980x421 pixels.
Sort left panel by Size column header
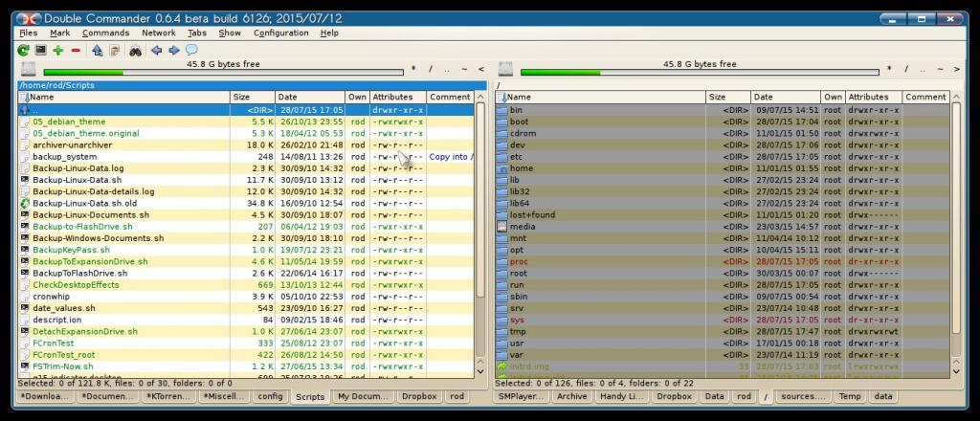click(252, 97)
